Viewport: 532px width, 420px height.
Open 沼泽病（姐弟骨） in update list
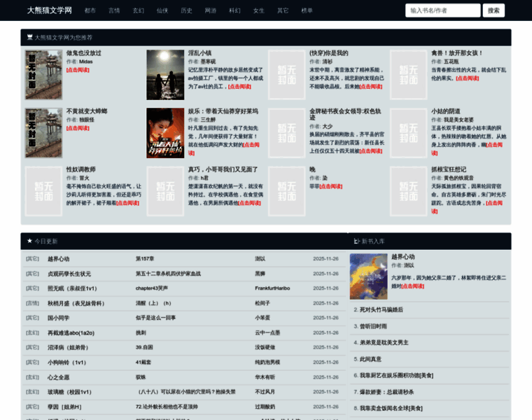[x=68, y=347]
